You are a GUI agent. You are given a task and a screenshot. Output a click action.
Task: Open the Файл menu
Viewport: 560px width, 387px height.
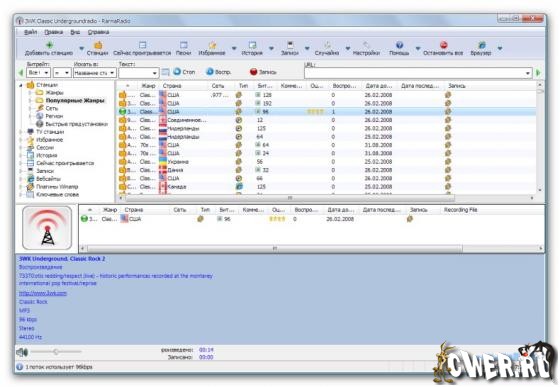(30, 32)
